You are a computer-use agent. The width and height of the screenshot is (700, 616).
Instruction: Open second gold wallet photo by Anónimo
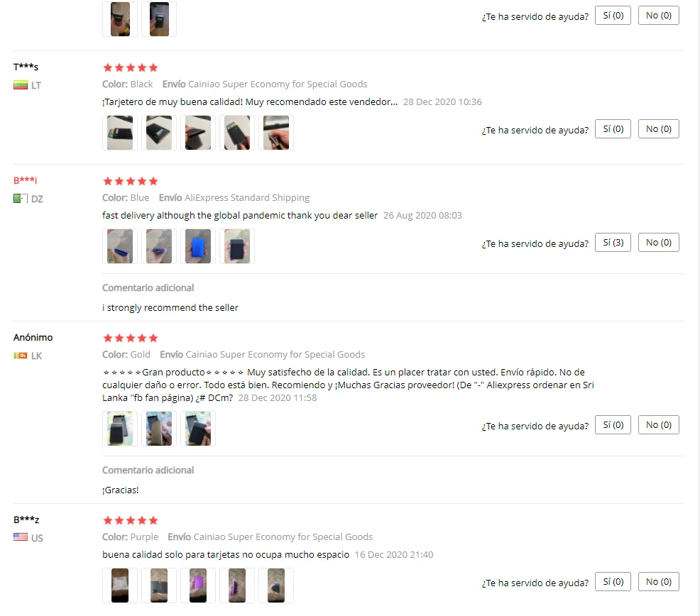coord(159,429)
